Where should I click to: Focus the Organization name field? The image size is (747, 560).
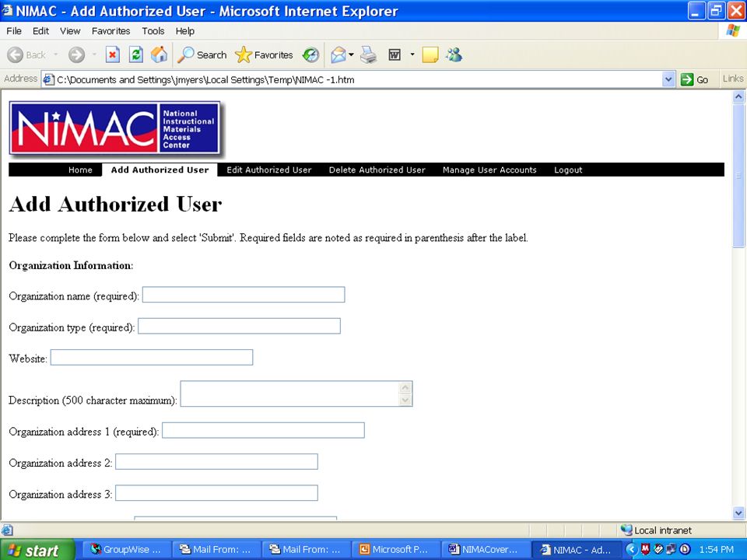click(x=244, y=295)
